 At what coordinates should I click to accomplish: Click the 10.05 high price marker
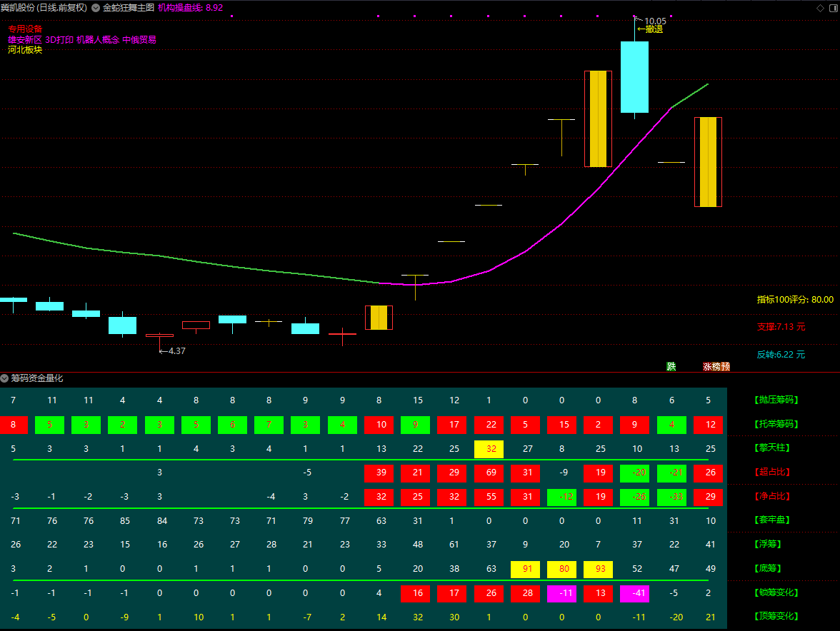pyautogui.click(x=654, y=21)
